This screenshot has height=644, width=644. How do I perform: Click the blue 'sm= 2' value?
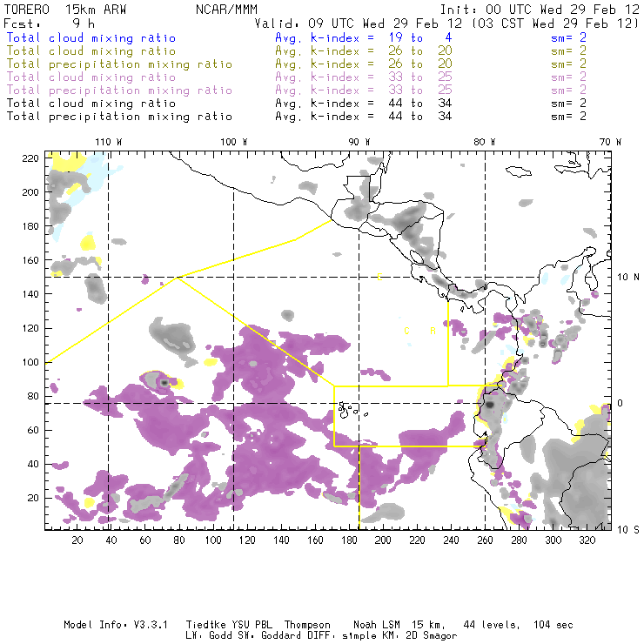click(x=568, y=37)
